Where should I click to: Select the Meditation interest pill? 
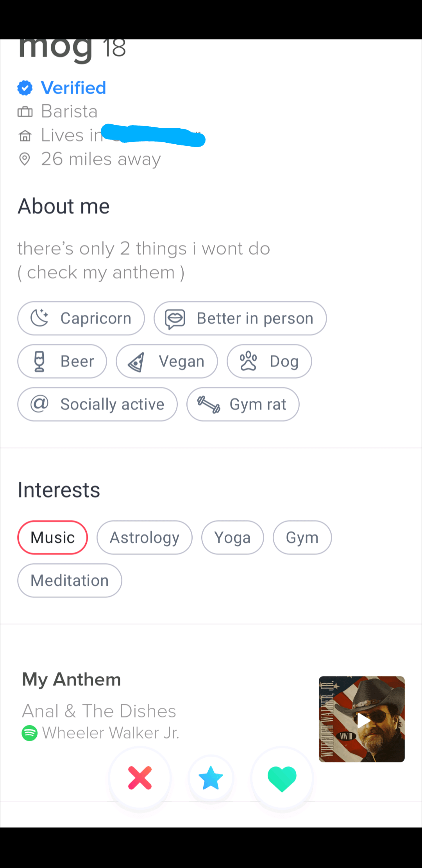click(x=70, y=580)
